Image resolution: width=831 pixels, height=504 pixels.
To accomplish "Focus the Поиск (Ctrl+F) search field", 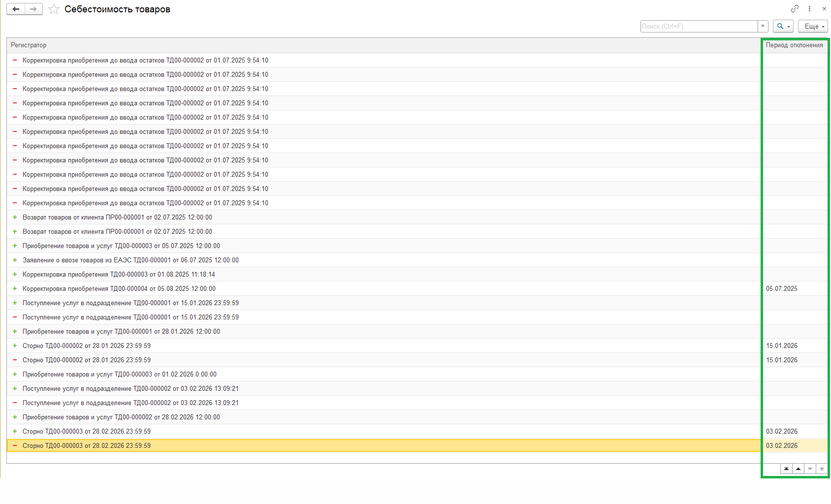I will coord(699,26).
